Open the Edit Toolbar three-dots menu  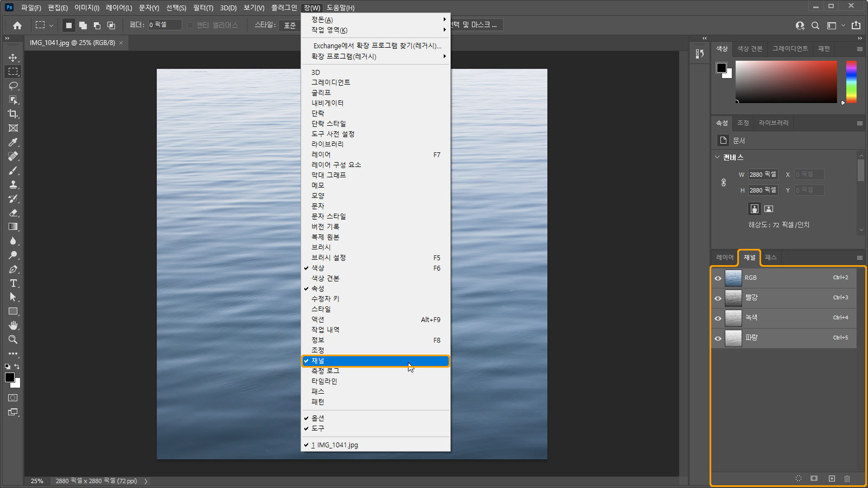[x=13, y=354]
